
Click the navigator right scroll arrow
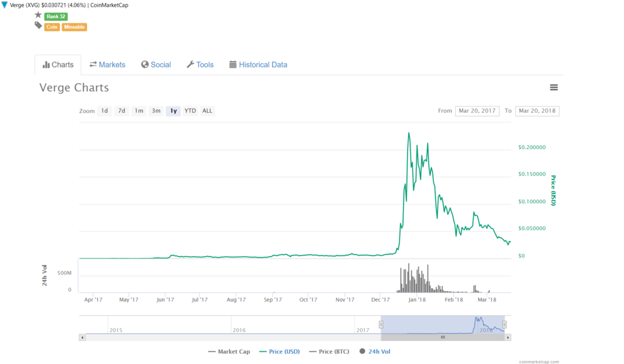508,337
